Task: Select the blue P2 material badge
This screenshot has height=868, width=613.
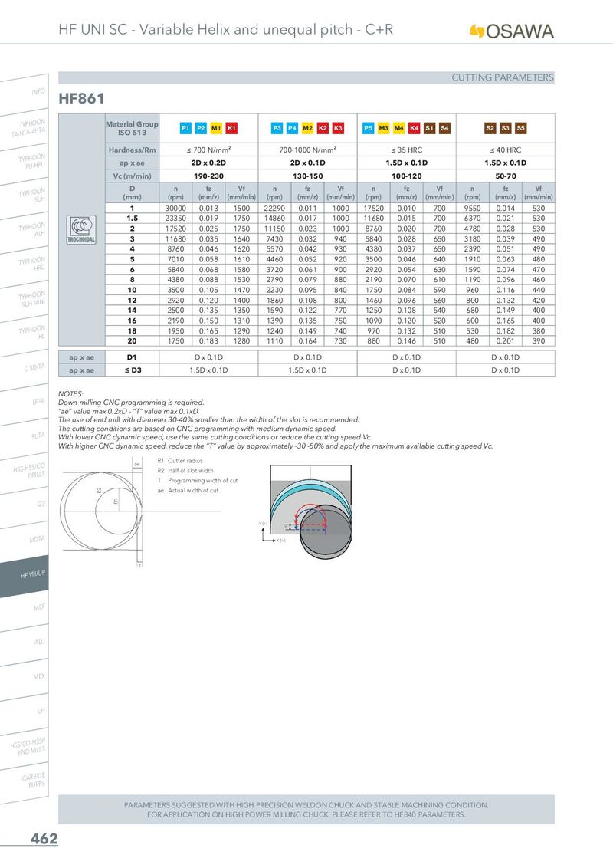Action: point(201,128)
